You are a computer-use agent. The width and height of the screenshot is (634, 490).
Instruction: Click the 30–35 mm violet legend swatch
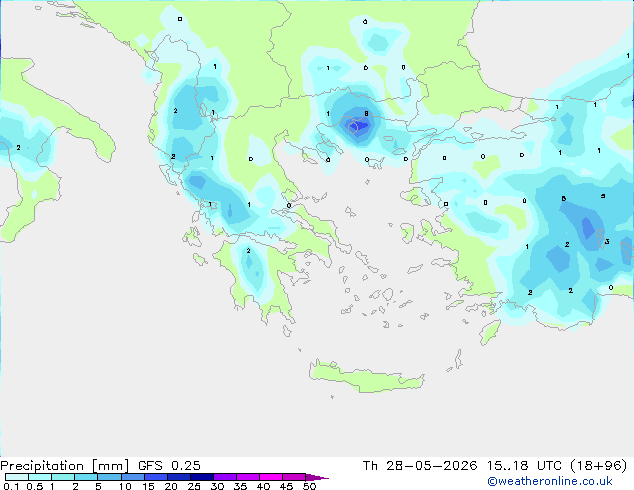225,477
